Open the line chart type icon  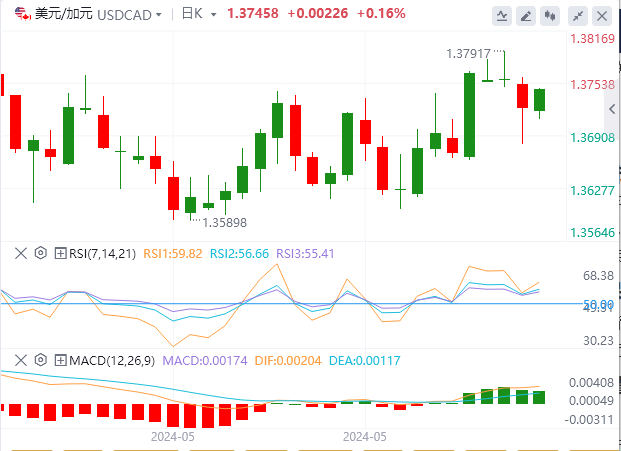[x=502, y=16]
